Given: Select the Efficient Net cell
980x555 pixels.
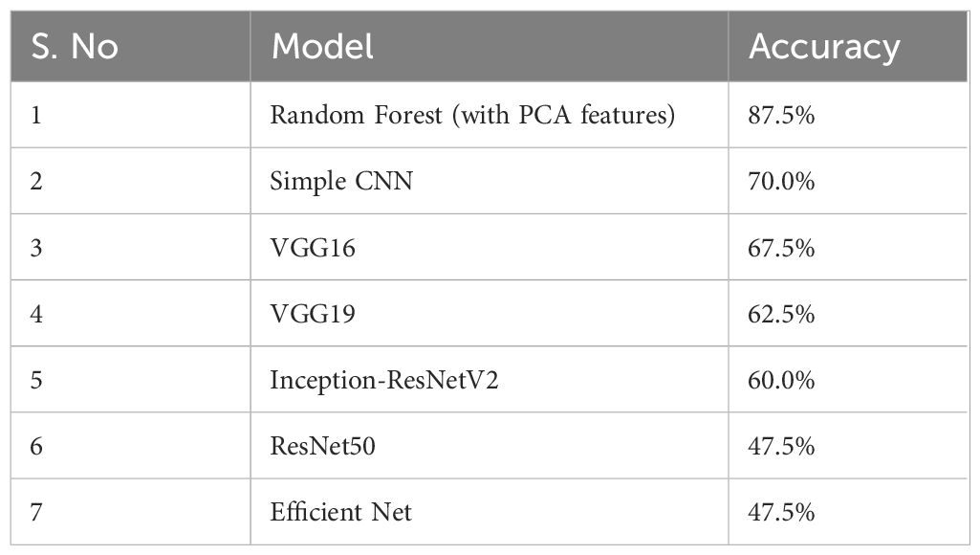Looking at the screenshot, I should pos(341,512).
